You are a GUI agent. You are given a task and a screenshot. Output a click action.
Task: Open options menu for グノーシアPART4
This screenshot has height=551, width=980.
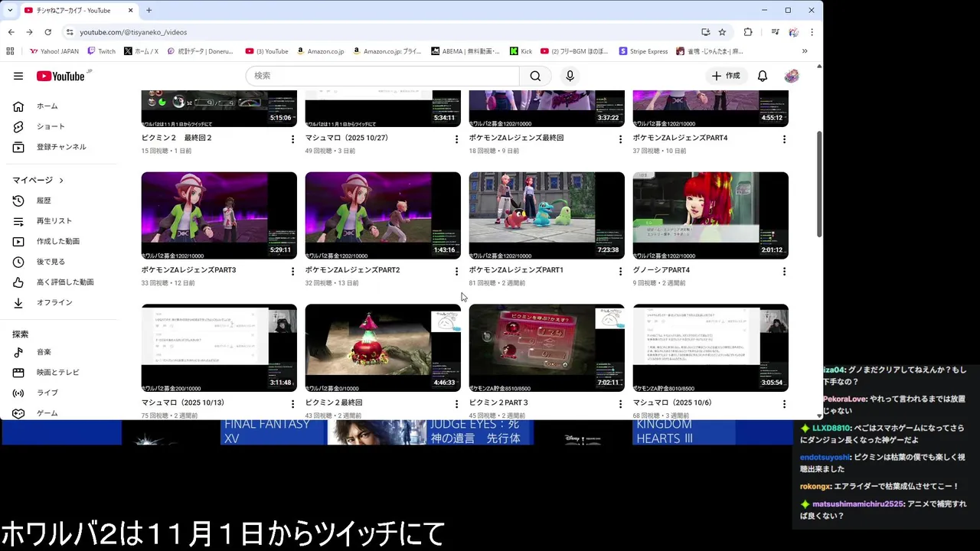point(784,272)
